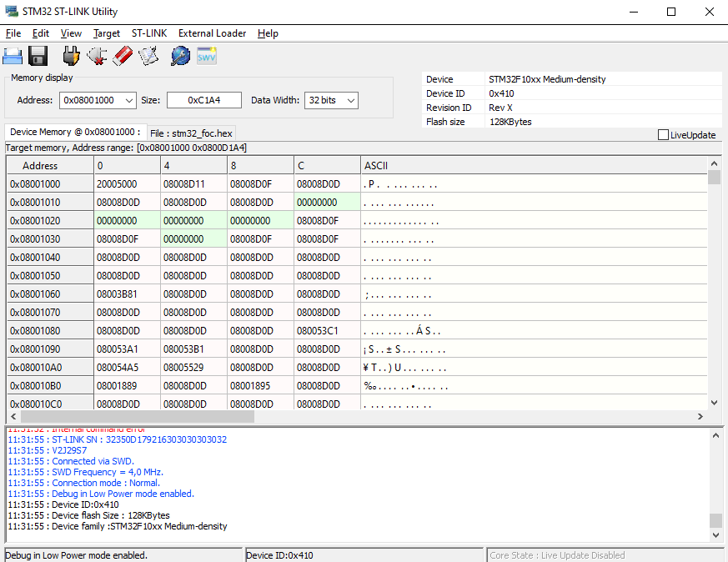Image resolution: width=728 pixels, height=562 pixels.
Task: Open the globe-and-wrench toolbar icon
Action: pyautogui.click(x=180, y=57)
